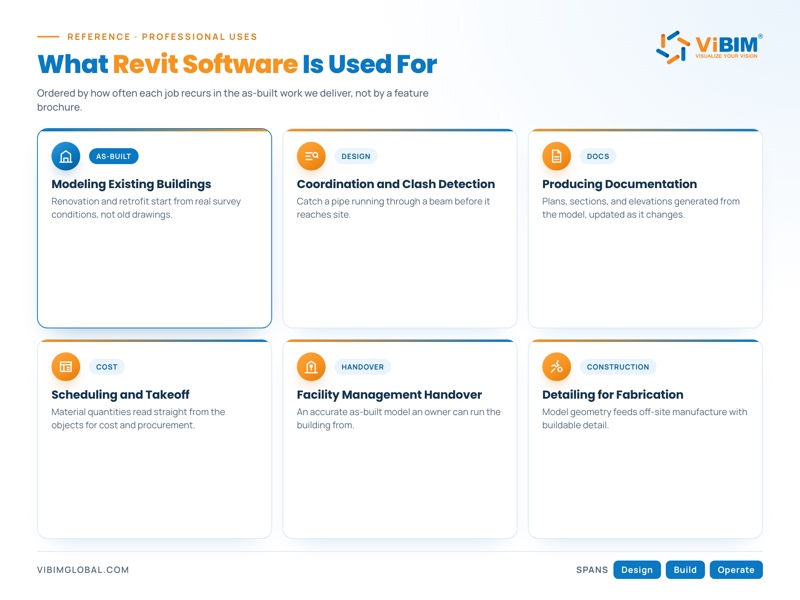This screenshot has height=600, width=800.
Task: Click the ViBIM logo
Action: tap(709, 47)
